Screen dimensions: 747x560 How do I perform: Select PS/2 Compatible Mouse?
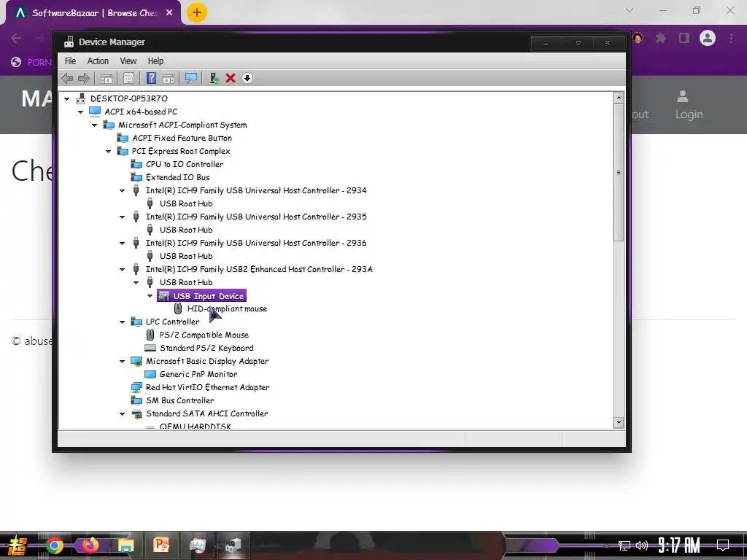[x=204, y=335]
